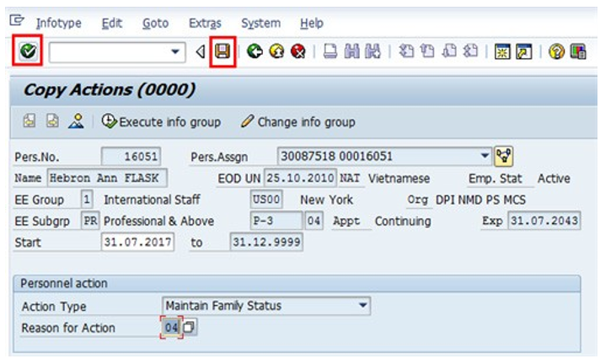Image resolution: width=600 pixels, height=364 pixels.
Task: Click the DPI NMD PS MCS org text
Action: 480,200
